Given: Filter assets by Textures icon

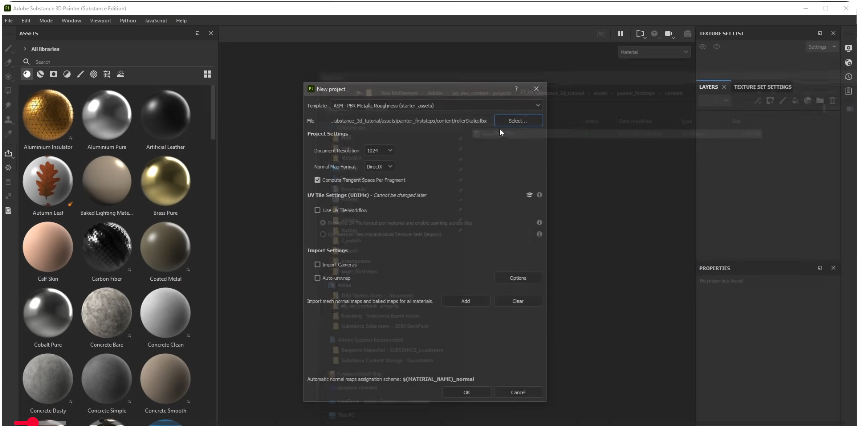Looking at the screenshot, I should [x=107, y=74].
